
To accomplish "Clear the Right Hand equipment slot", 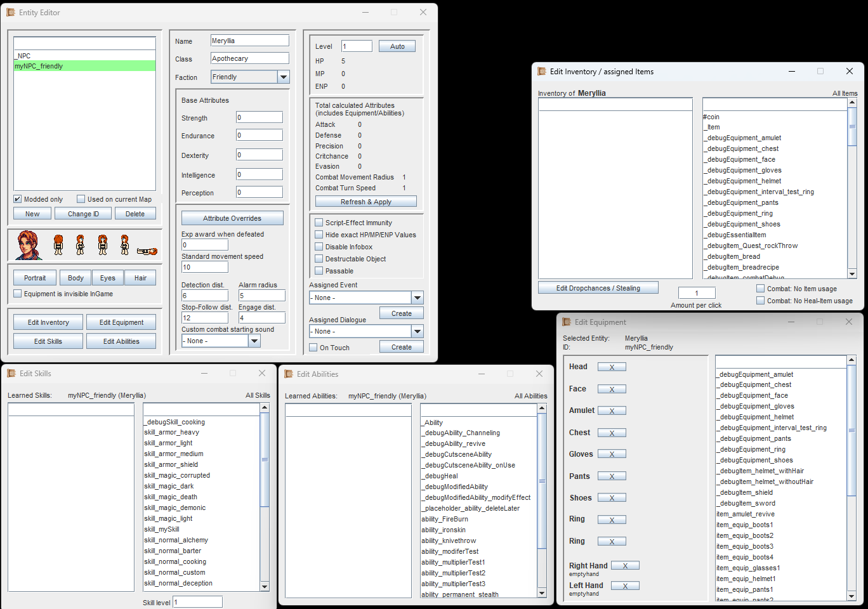I will (x=625, y=566).
